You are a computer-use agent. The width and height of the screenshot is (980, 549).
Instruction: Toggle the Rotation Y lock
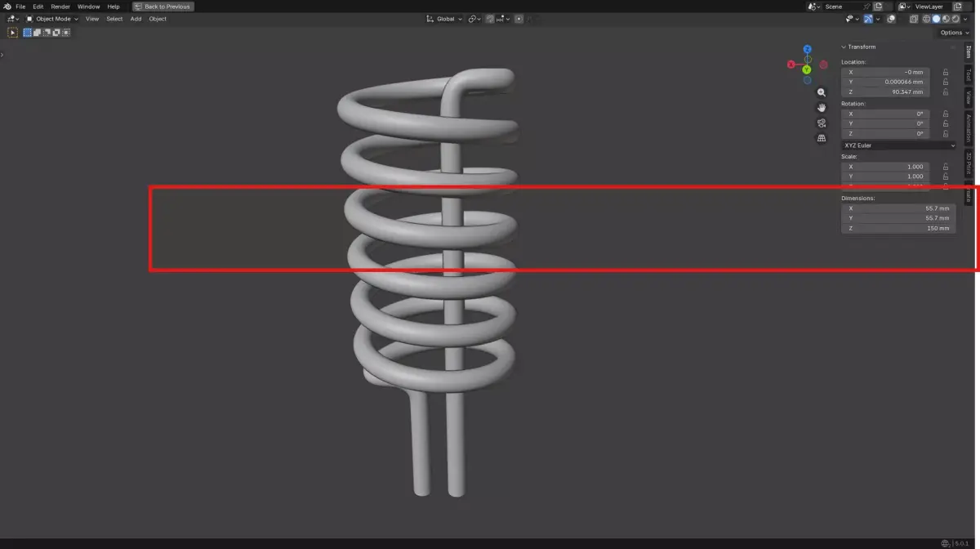click(x=946, y=123)
